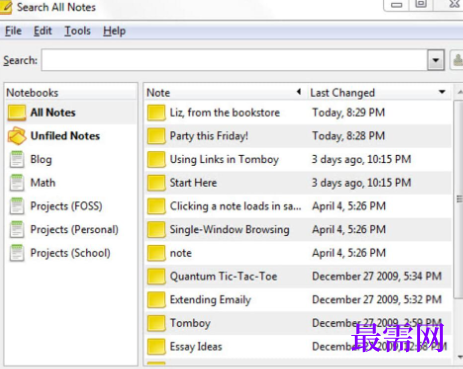
Task: Select the note Clicking a note loads in sa...
Action: [x=235, y=206]
